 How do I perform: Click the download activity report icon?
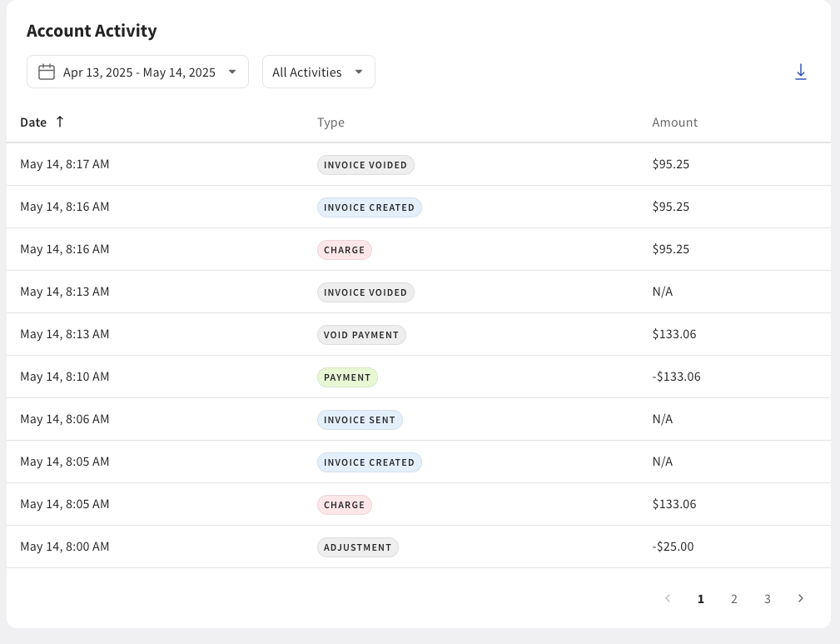(x=801, y=72)
